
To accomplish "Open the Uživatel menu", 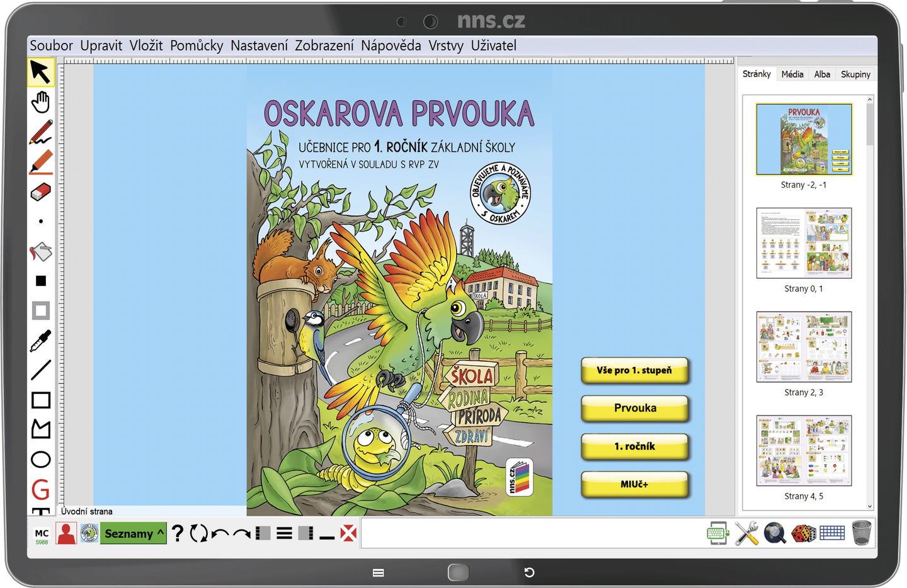I will (494, 45).
